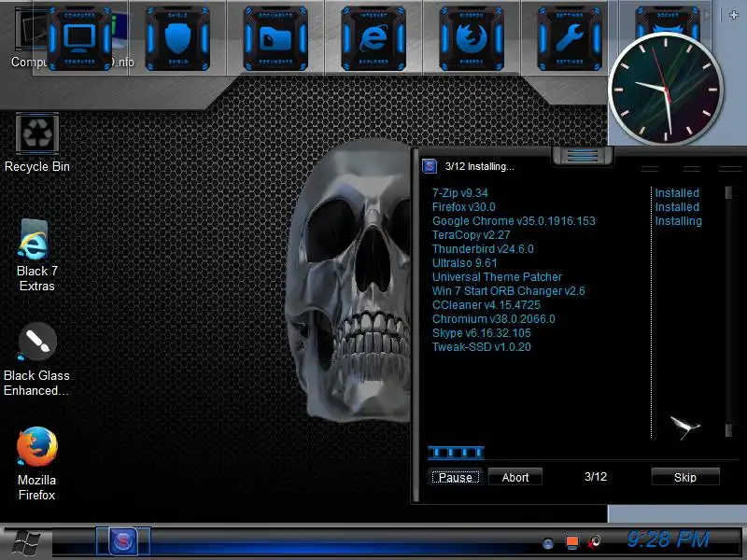The height and width of the screenshot is (560, 747).
Task: Click the Installed status for 7-Zip
Action: click(x=676, y=193)
